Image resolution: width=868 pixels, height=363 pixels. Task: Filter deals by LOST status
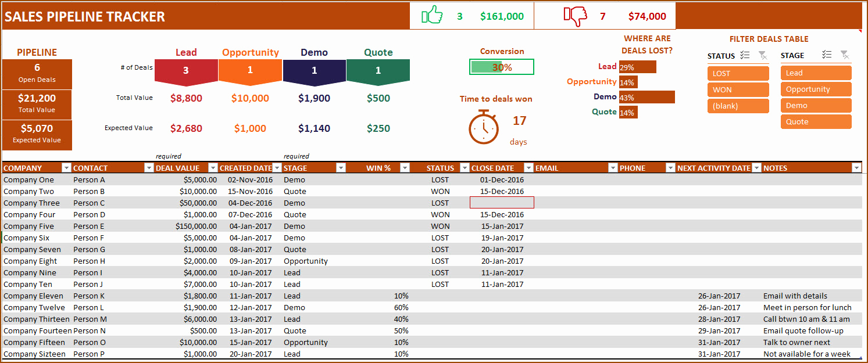tap(738, 73)
